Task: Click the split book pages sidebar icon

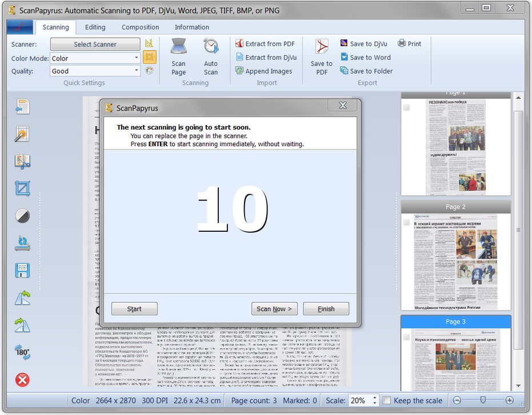Action: (x=22, y=162)
